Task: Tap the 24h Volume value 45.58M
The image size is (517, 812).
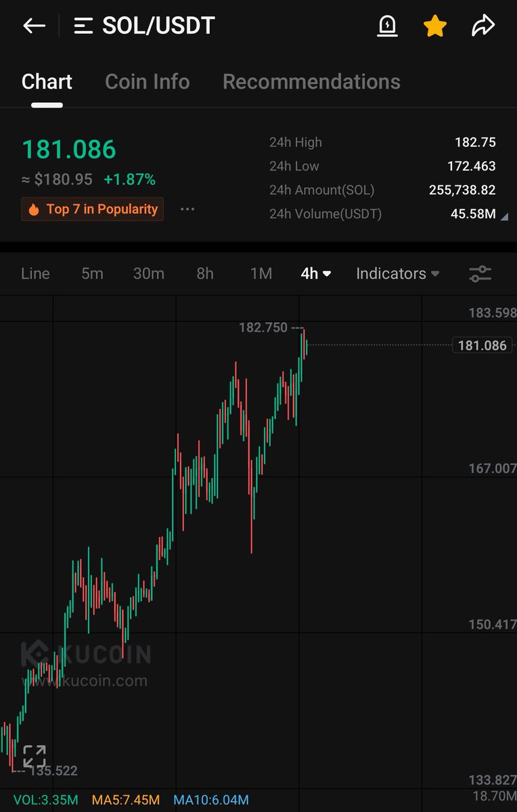Action: (x=473, y=215)
